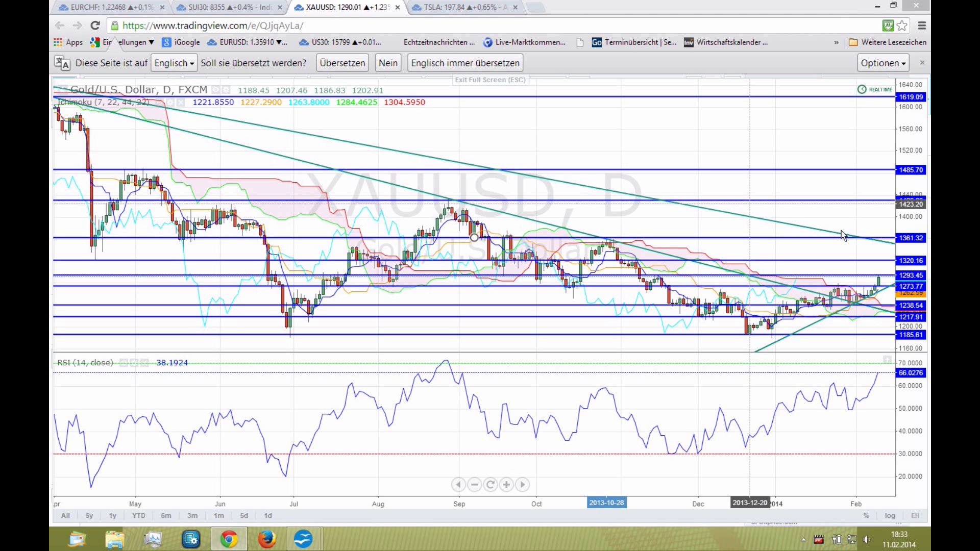Screen dimensions: 980x551
Task: Click the chart zoom in plus button
Action: (506, 485)
